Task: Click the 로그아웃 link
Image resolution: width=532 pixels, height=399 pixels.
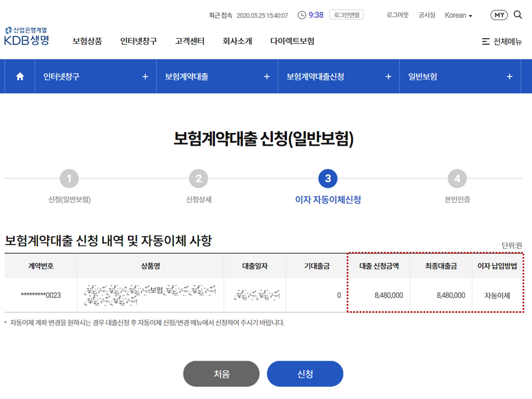Action: 397,15
